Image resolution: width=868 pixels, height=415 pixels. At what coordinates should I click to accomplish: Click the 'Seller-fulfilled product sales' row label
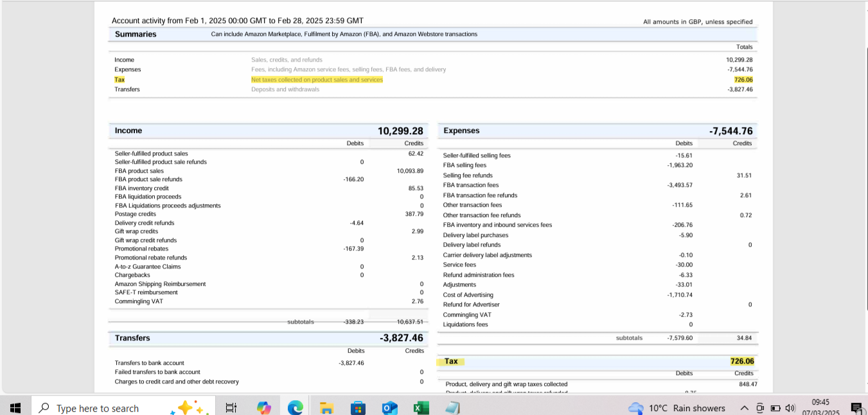152,154
